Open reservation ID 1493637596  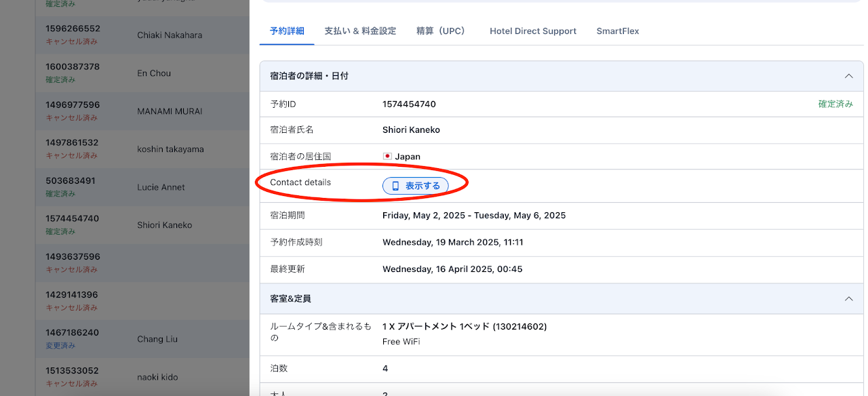(x=73, y=257)
